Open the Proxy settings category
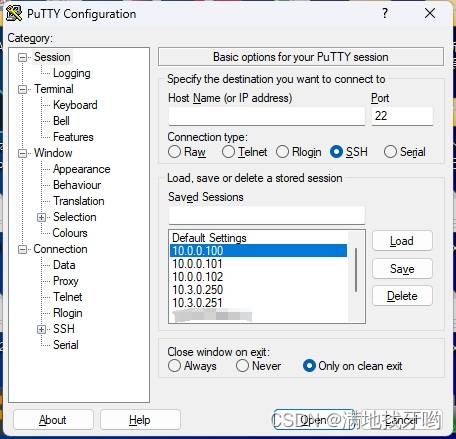456x439 pixels. coord(66,281)
